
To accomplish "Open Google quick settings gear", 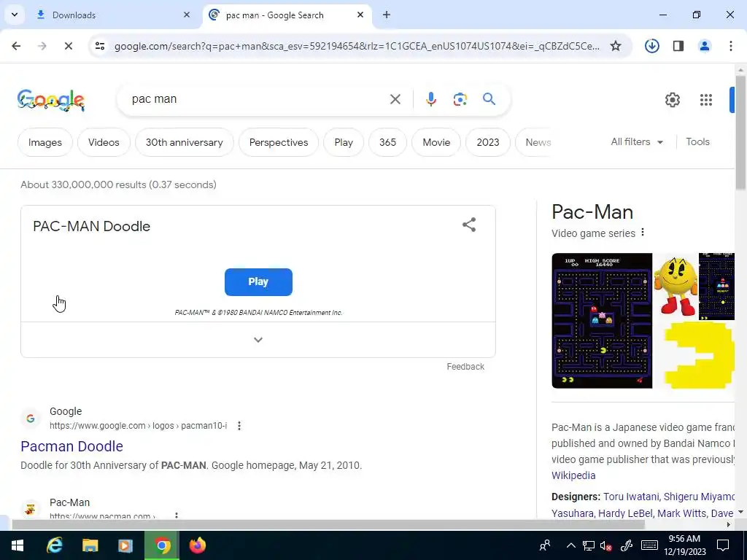I will point(672,99).
